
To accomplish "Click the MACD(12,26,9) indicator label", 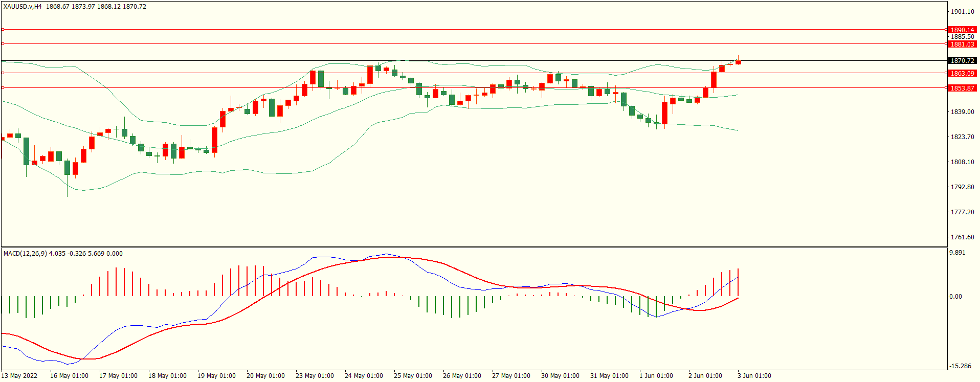I will [x=25, y=254].
